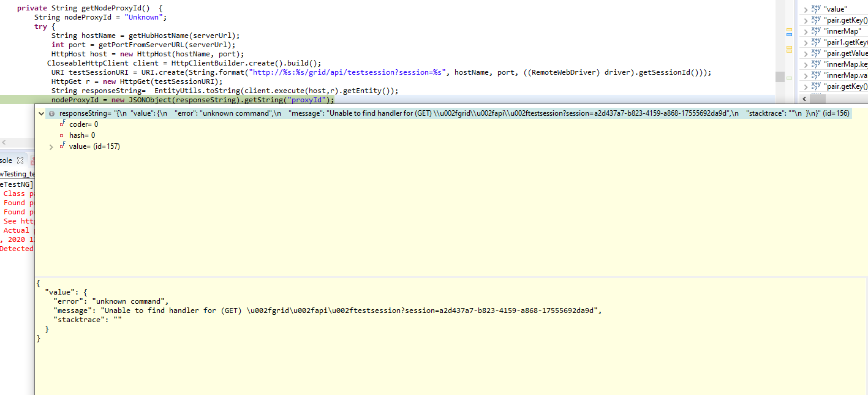
Task: Click the info icon next to responseString
Action: pos(51,113)
